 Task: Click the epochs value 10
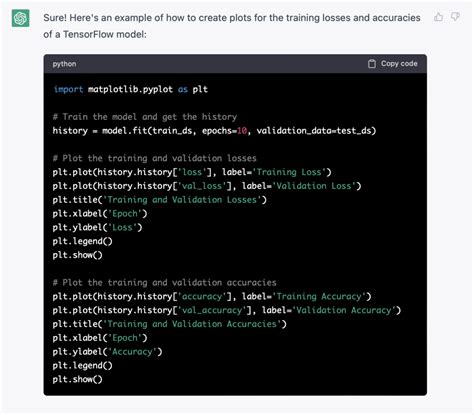pyautogui.click(x=242, y=131)
